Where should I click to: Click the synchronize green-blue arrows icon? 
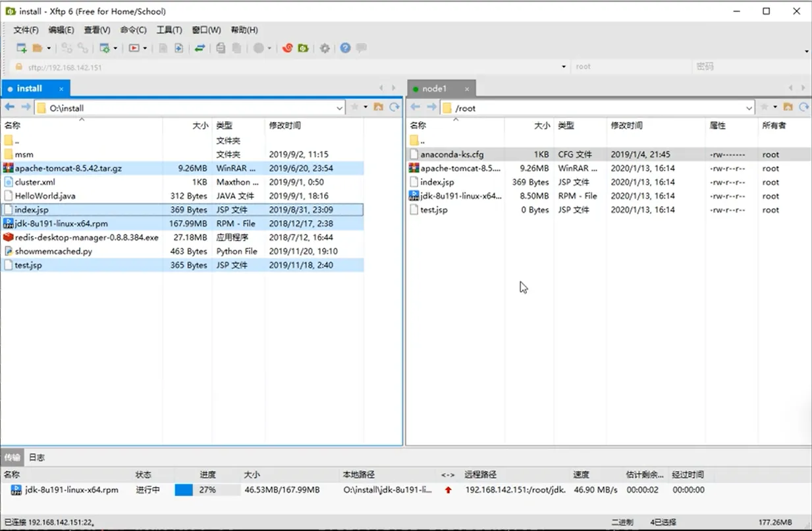click(200, 48)
